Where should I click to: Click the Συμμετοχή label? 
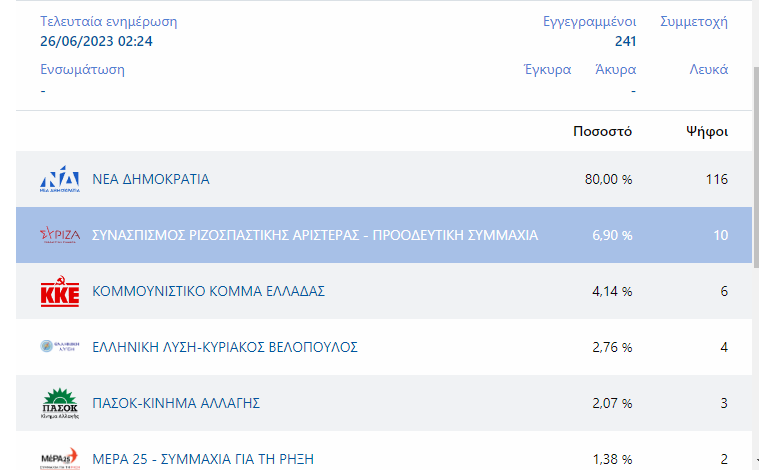tap(694, 22)
